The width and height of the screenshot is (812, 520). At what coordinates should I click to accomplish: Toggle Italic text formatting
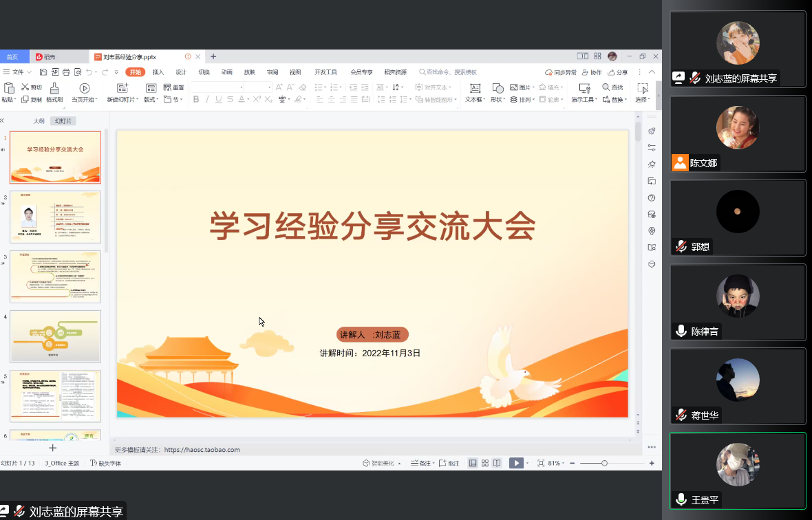(x=207, y=100)
